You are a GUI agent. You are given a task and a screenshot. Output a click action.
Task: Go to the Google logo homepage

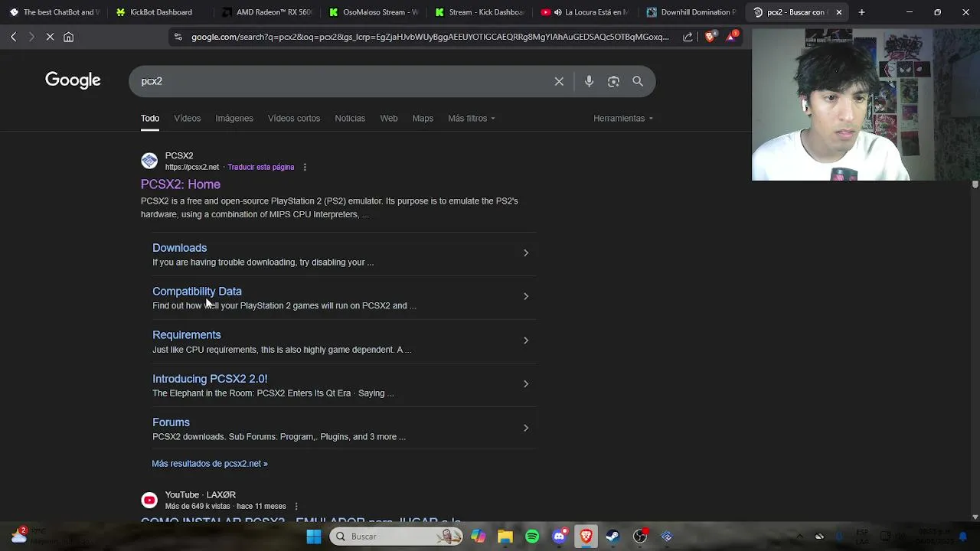pyautogui.click(x=73, y=80)
